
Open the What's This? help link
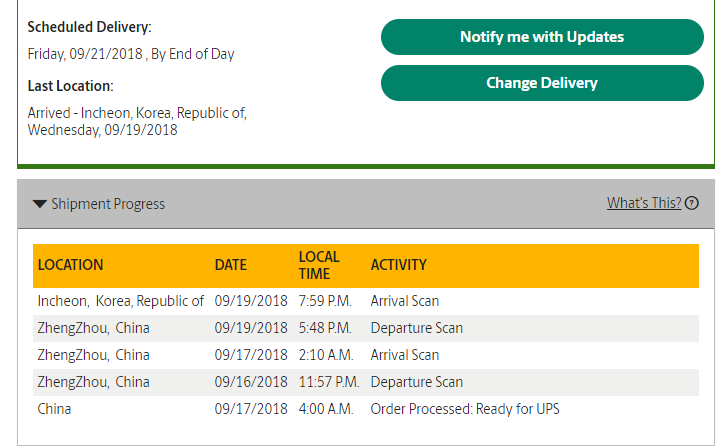[x=644, y=203]
